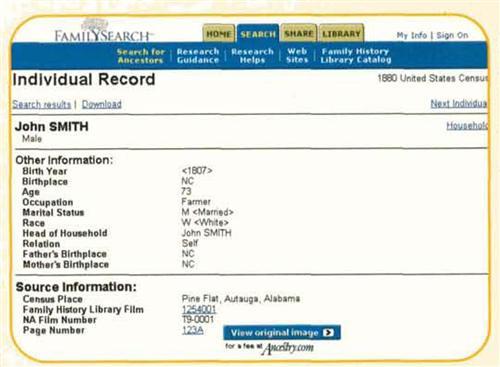Click the Father's Birthplace value NC
Image resolution: width=500 pixels, height=367 pixels.
[188, 254]
